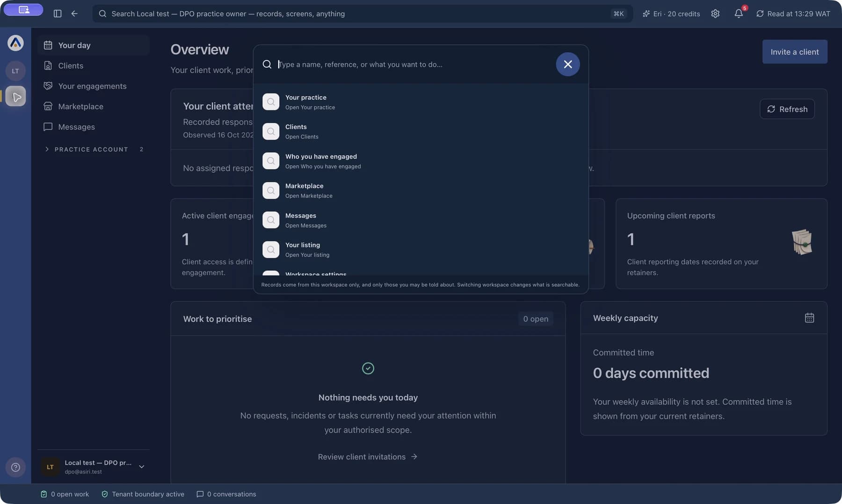Toggle the sidebar panel icon

(58, 14)
